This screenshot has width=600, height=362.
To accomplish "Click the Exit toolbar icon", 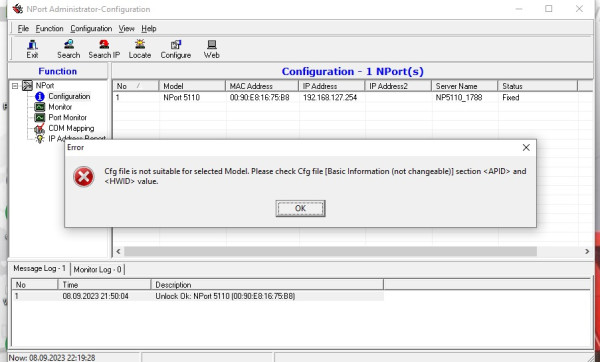I will [32, 49].
